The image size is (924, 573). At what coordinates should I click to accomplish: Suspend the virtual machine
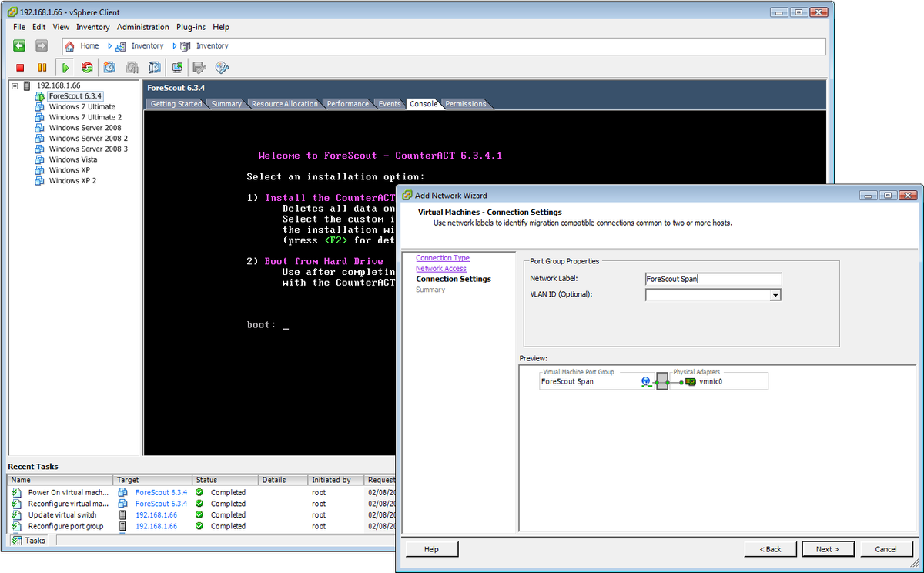coord(43,67)
